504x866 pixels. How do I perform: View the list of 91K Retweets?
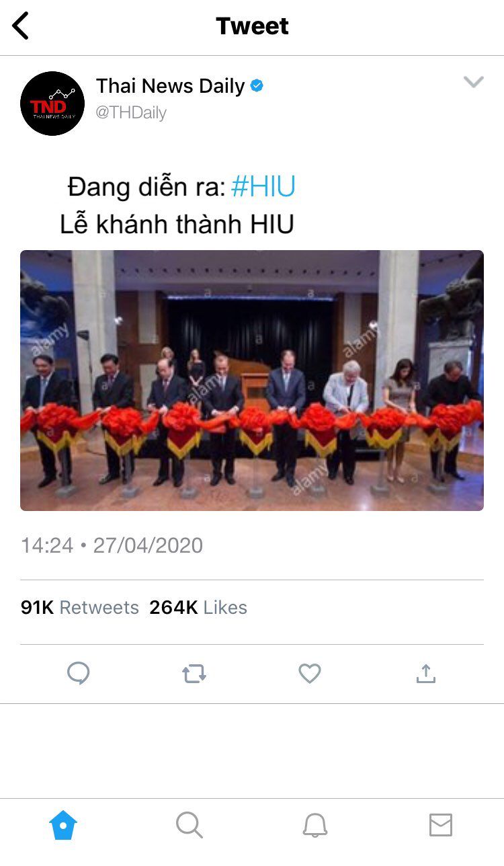[80, 607]
